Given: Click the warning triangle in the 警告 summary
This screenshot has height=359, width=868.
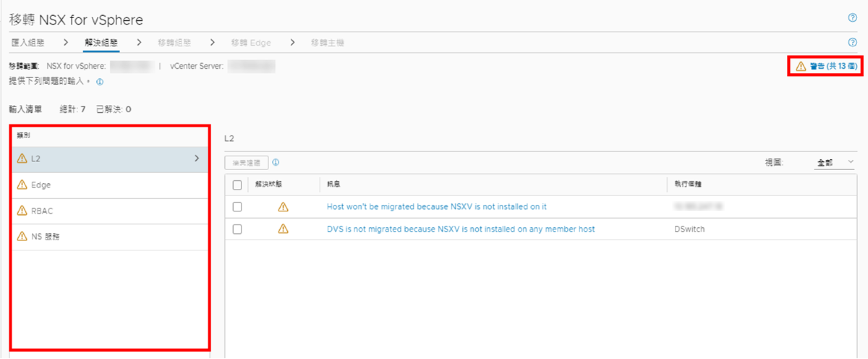Looking at the screenshot, I should click(800, 66).
